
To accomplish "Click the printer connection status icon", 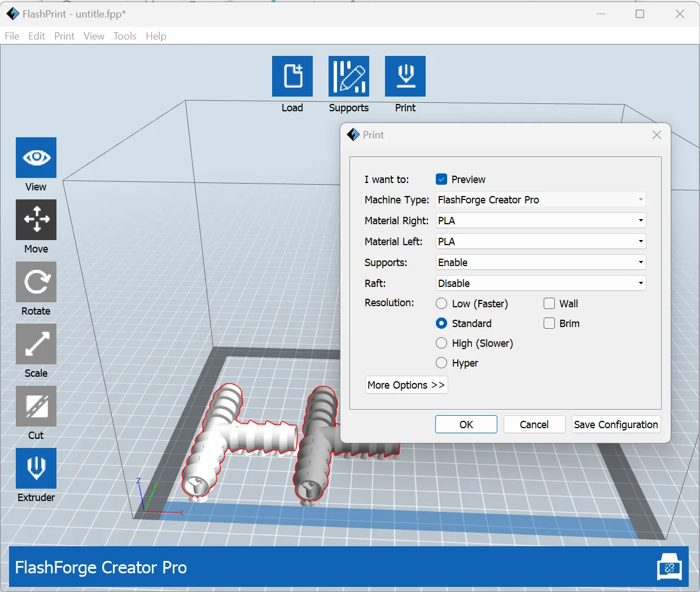I will click(670, 567).
